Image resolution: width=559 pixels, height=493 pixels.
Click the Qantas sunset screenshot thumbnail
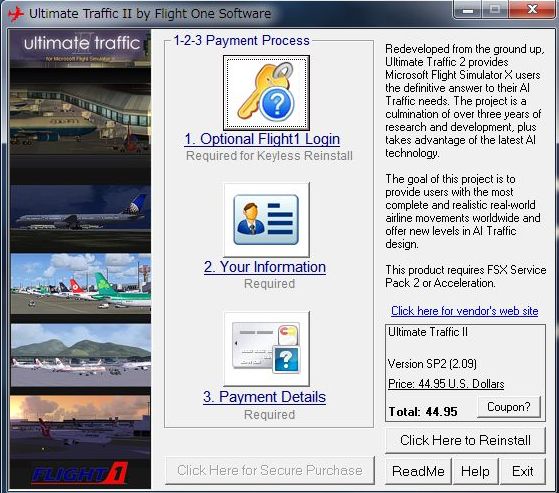pyautogui.click(x=81, y=426)
